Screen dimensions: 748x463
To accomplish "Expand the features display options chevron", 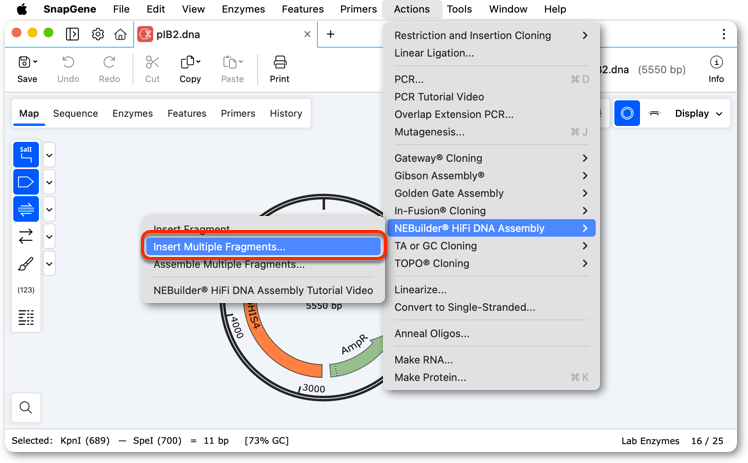I will tap(49, 182).
